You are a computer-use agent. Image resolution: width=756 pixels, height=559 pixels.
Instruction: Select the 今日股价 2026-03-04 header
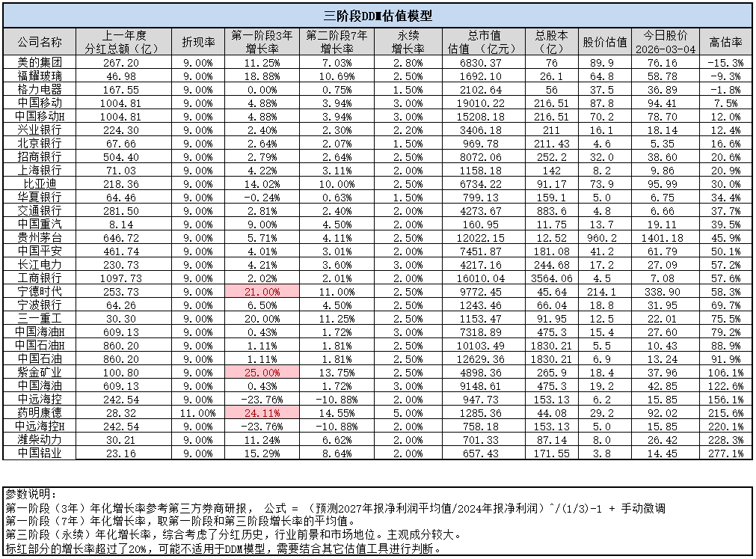(666, 41)
